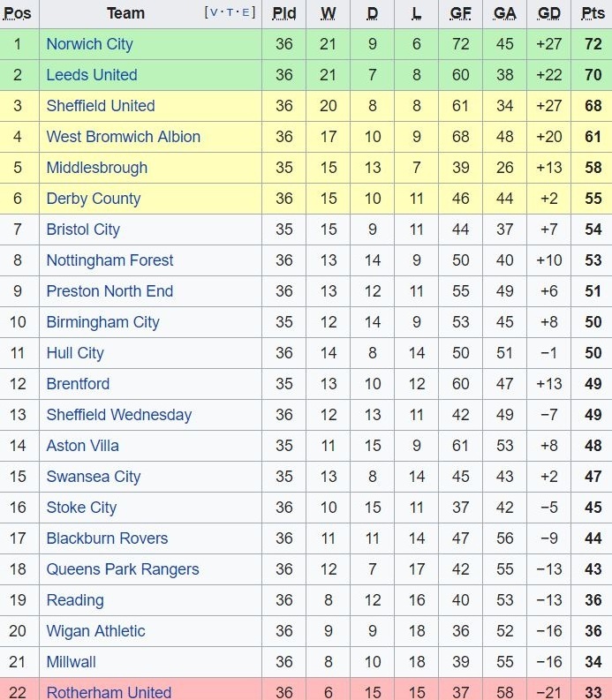Go to the Middlesbrough team page
612x700 pixels.
pyautogui.click(x=97, y=168)
